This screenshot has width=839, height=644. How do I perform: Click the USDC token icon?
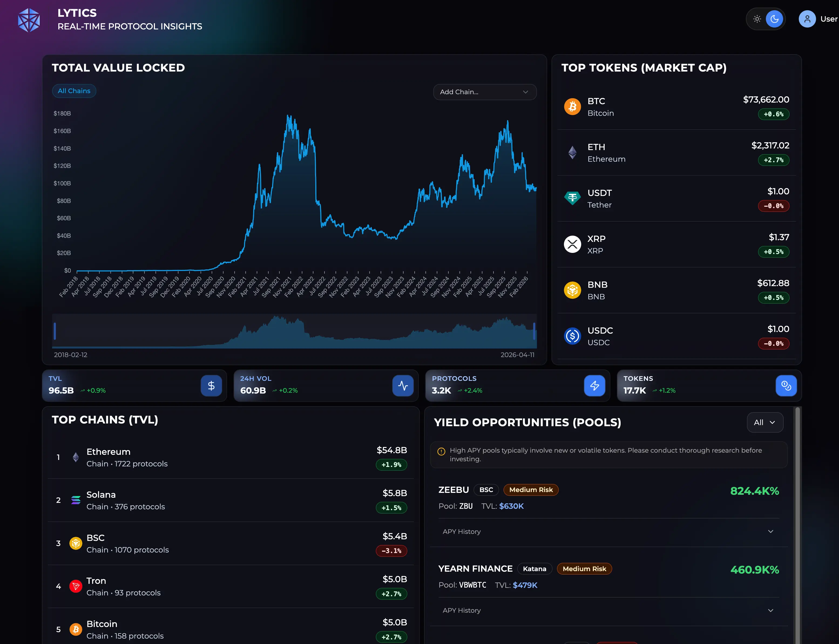572,336
